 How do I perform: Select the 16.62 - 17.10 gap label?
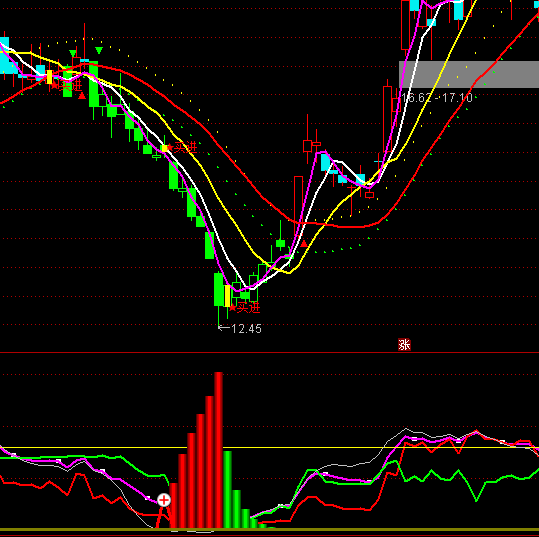[437, 98]
